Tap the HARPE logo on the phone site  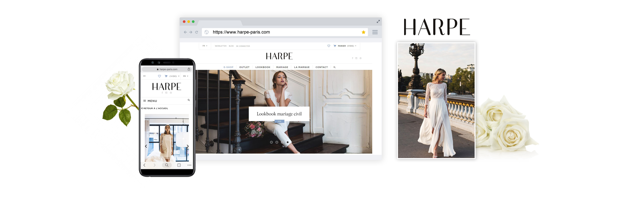pyautogui.click(x=166, y=86)
